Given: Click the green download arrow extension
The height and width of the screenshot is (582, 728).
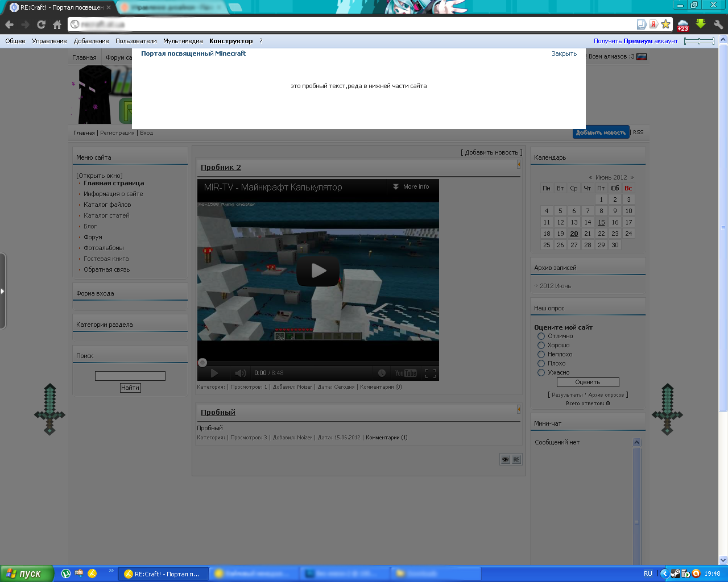Looking at the screenshot, I should click(701, 24).
